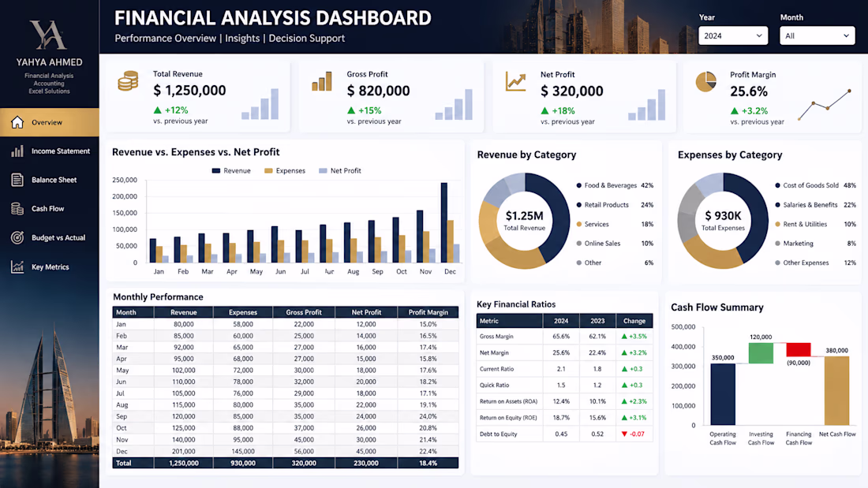Viewport: 868px width, 488px height.
Task: Navigate to the Cash Flow page
Action: tap(47, 209)
